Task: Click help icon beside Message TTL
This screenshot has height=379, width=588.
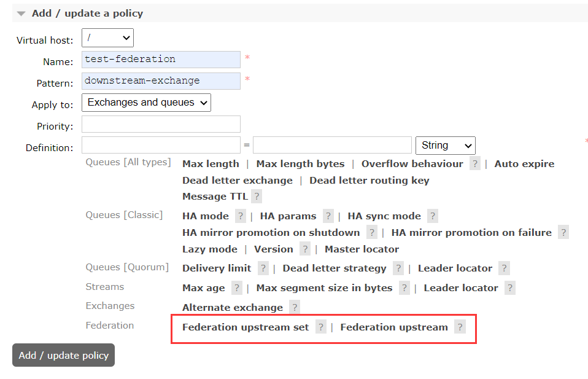Action: point(257,197)
